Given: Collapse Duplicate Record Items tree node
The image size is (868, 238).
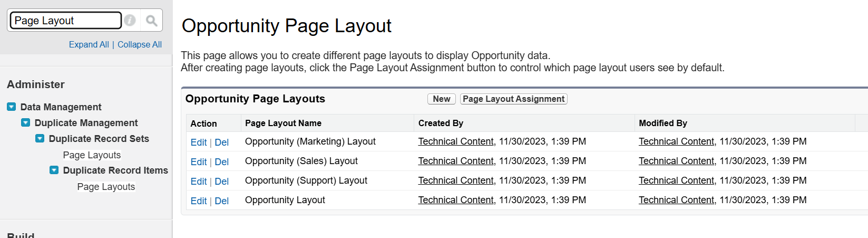Looking at the screenshot, I should 54,170.
